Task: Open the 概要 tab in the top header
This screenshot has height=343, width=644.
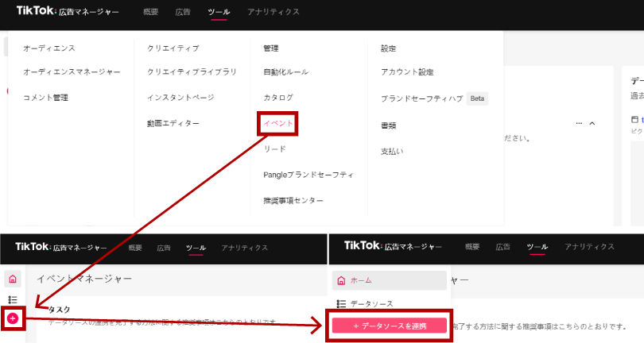Action: (x=151, y=12)
